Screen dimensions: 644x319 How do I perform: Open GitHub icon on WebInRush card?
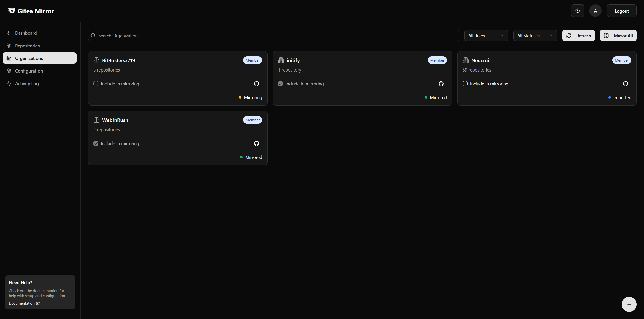256,143
